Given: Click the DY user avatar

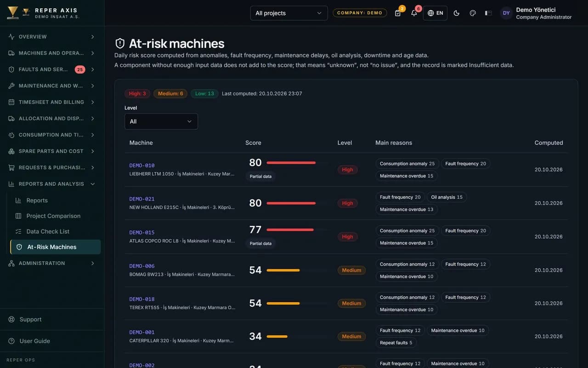Looking at the screenshot, I should pos(506,13).
